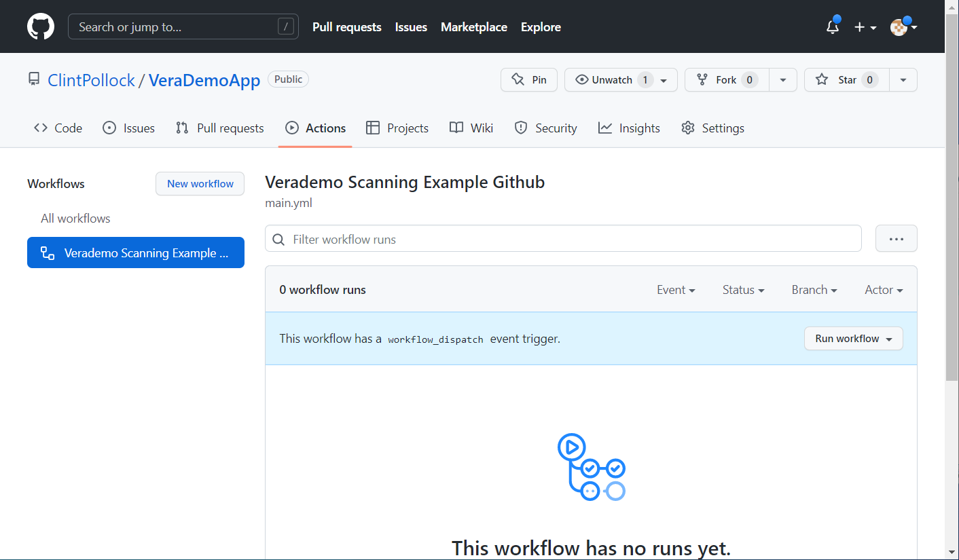Focus the Filter workflow runs field
Viewport: 959px width, 560px height.
coord(563,239)
